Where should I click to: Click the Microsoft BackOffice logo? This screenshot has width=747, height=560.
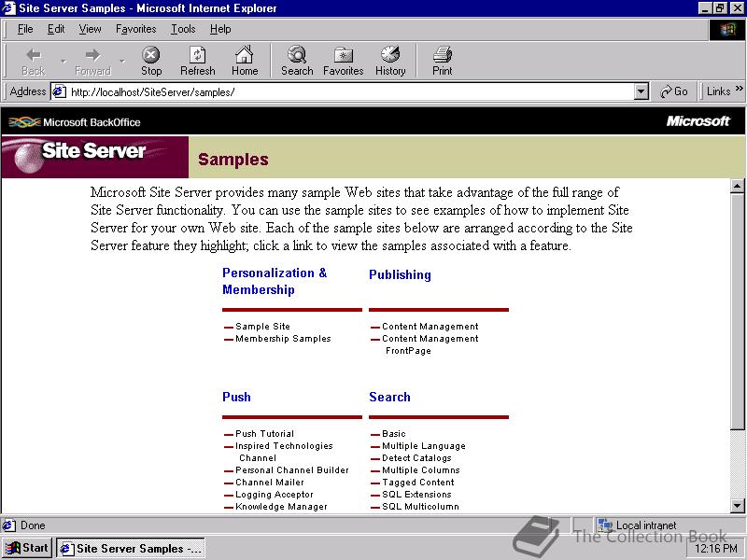[75, 122]
